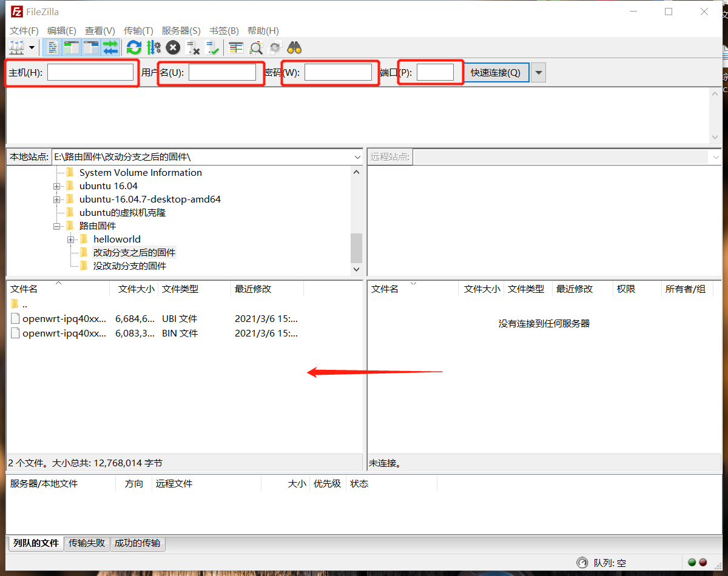Screen dimensions: 728x576
Task: Open the 书签(B) menu
Action: 224,30
